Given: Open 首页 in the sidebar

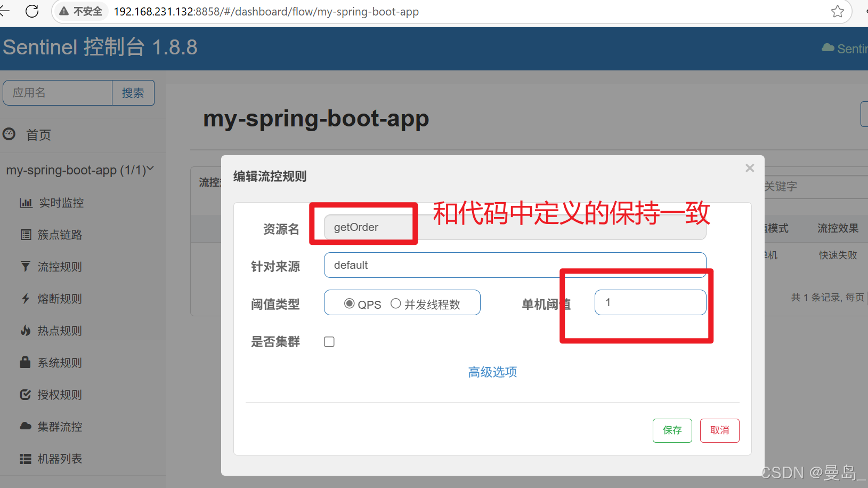Looking at the screenshot, I should 39,135.
